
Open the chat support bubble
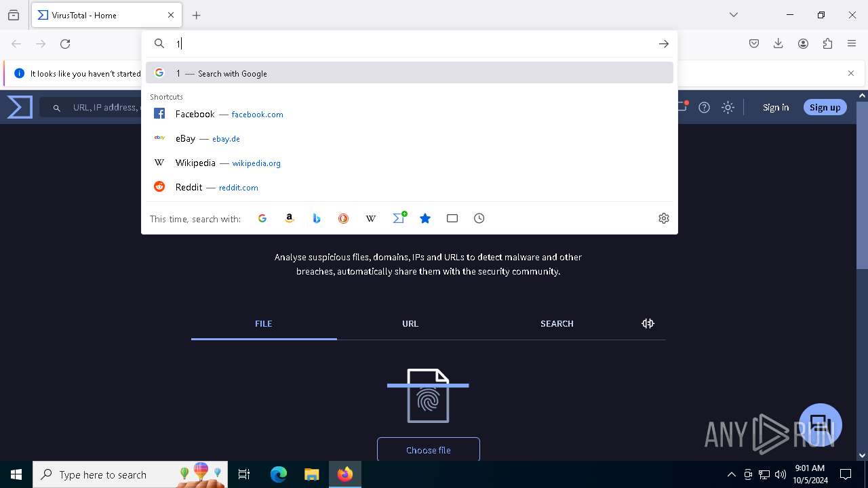pos(821,425)
